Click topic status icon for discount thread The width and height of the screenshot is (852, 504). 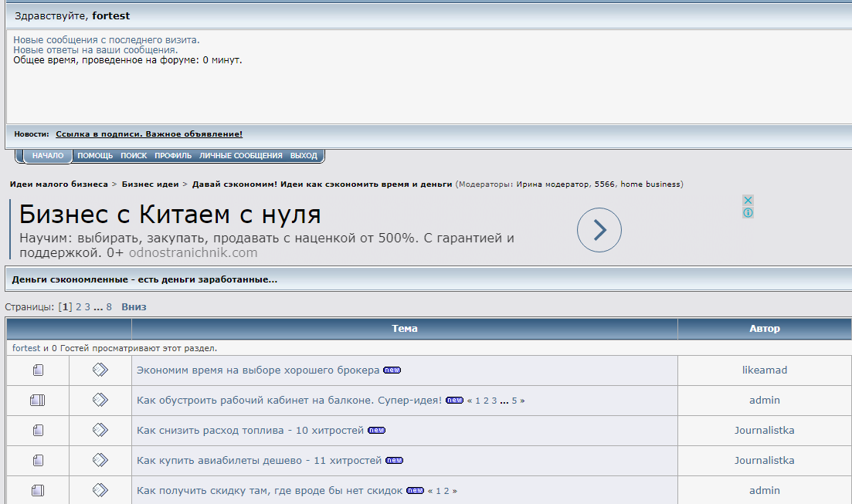pos(38,490)
